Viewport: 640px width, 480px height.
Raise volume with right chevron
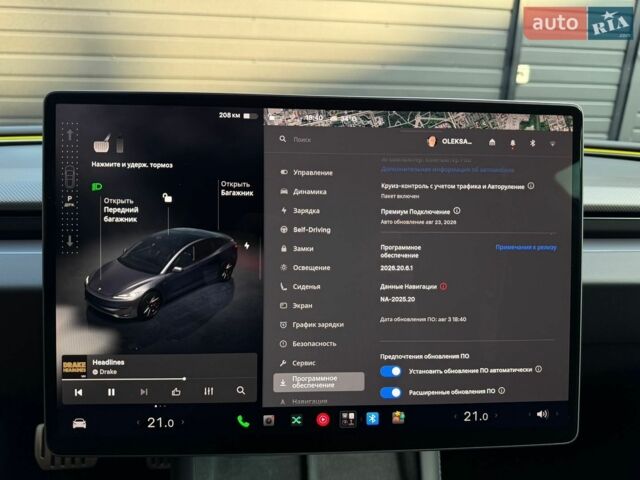click(x=557, y=414)
